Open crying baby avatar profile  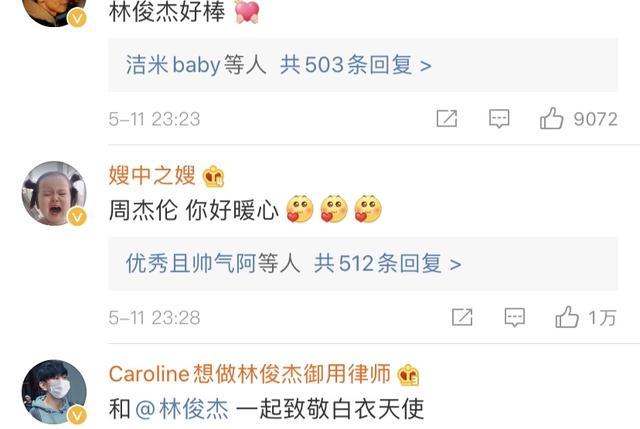point(54,193)
